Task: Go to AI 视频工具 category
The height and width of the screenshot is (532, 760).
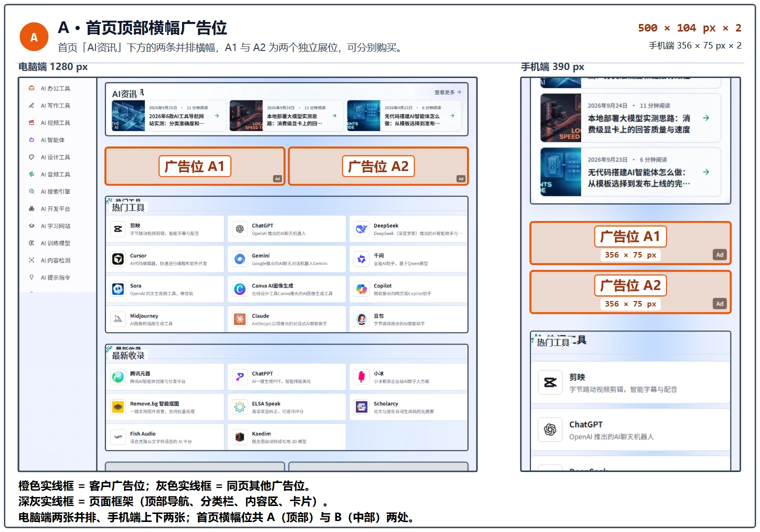Action: (49, 123)
